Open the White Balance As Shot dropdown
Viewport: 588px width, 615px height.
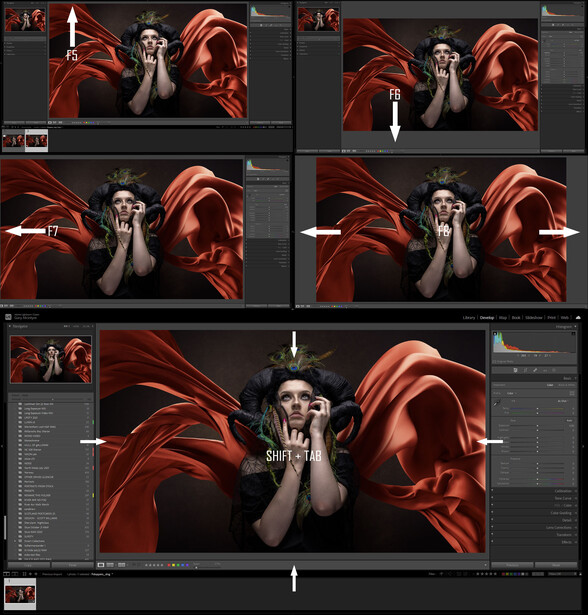click(x=563, y=401)
